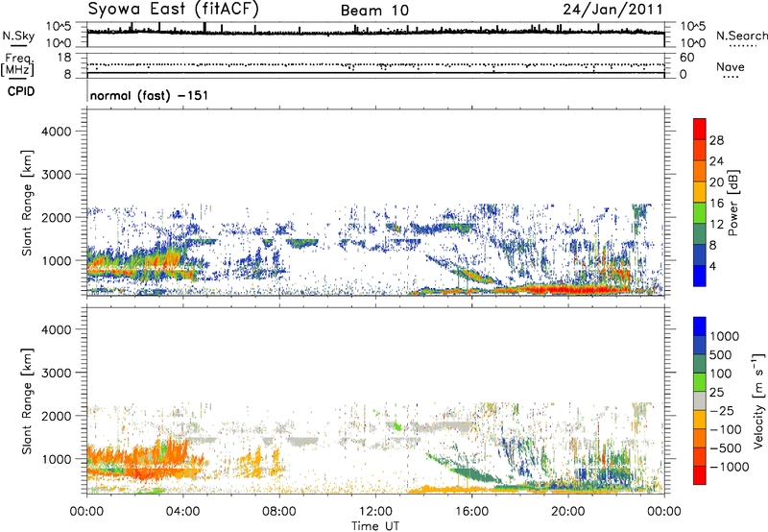Click the 'Nave' legend label
The image size is (768, 532).
pyautogui.click(x=731, y=67)
